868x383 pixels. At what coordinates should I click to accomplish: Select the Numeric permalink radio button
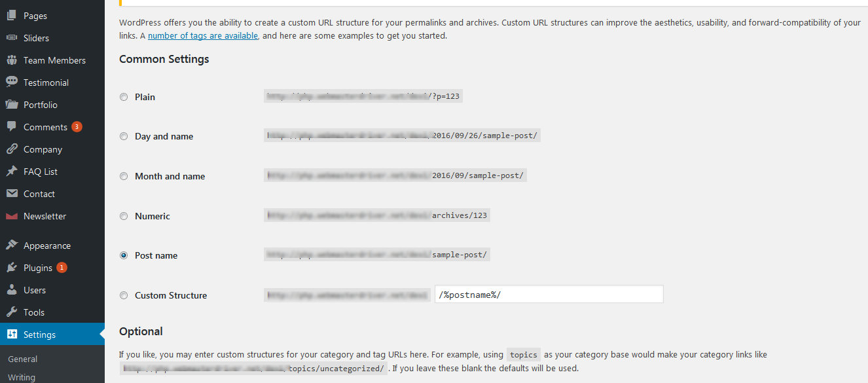(124, 216)
